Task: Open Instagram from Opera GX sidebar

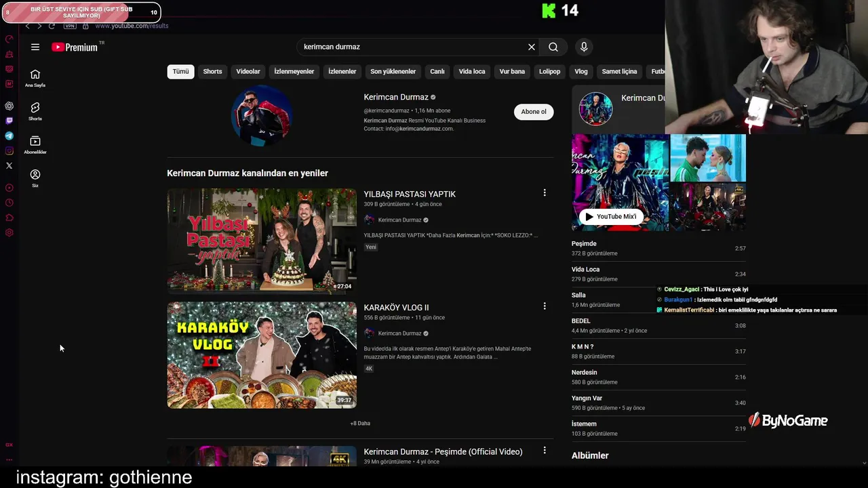Action: (x=9, y=150)
